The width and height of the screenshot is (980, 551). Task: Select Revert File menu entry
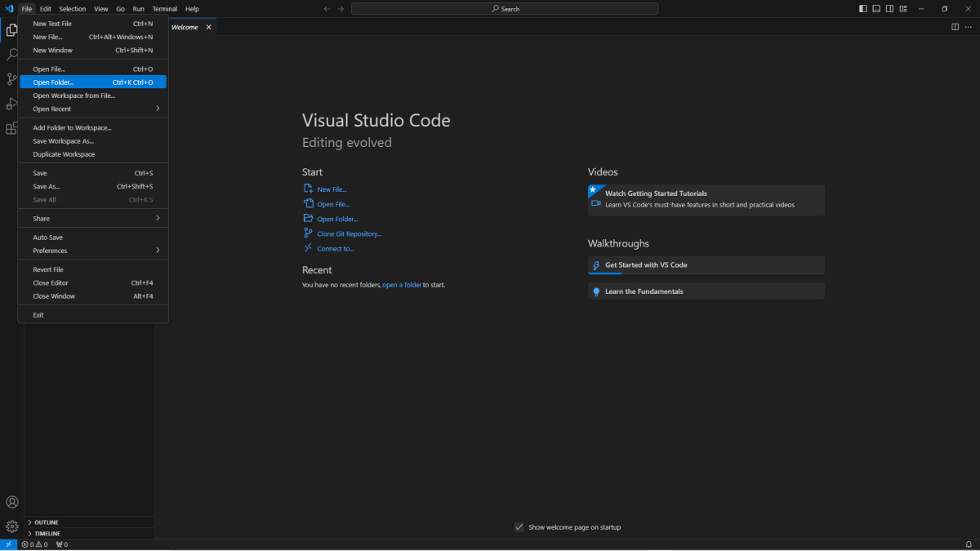pos(93,269)
